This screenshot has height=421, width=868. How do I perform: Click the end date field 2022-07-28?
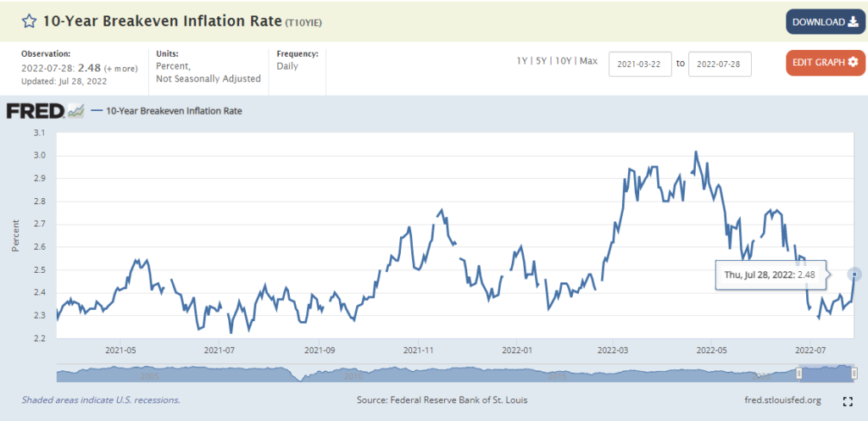(720, 64)
